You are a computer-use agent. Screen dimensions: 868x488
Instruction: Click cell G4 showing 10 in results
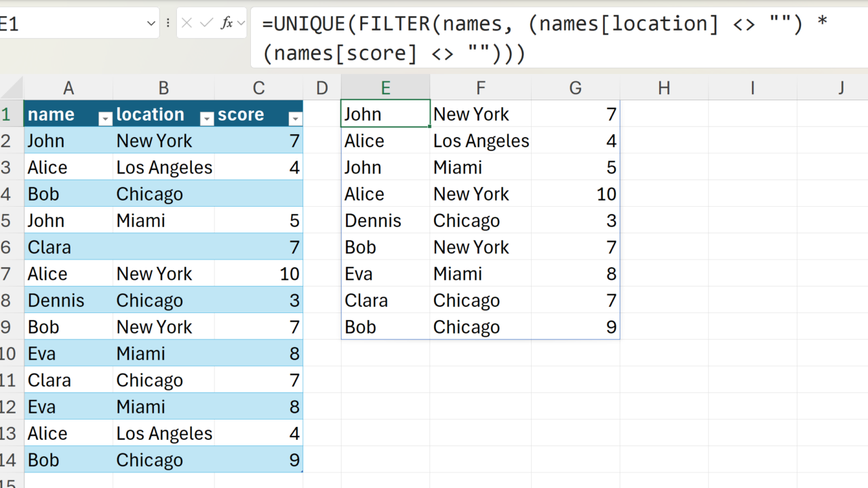[575, 194]
